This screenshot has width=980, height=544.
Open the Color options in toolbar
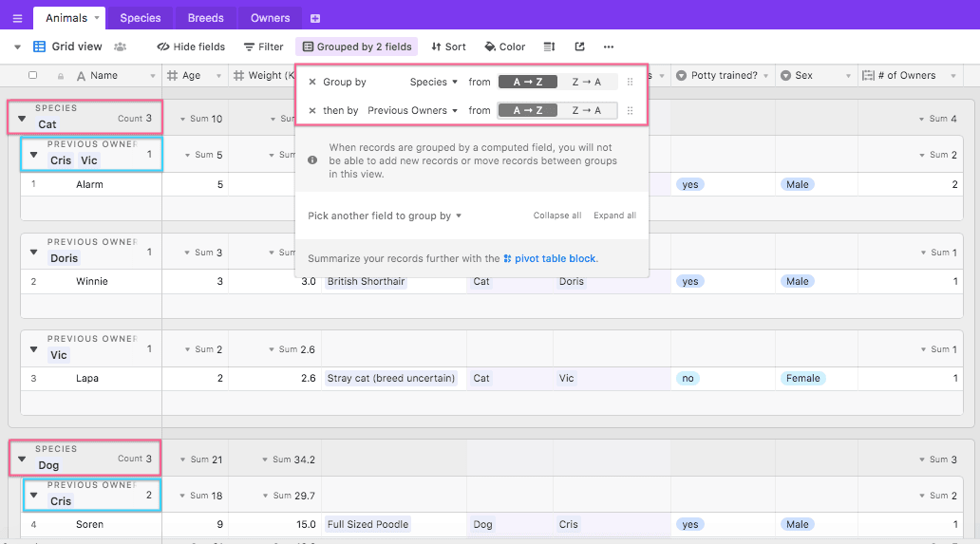tap(504, 47)
